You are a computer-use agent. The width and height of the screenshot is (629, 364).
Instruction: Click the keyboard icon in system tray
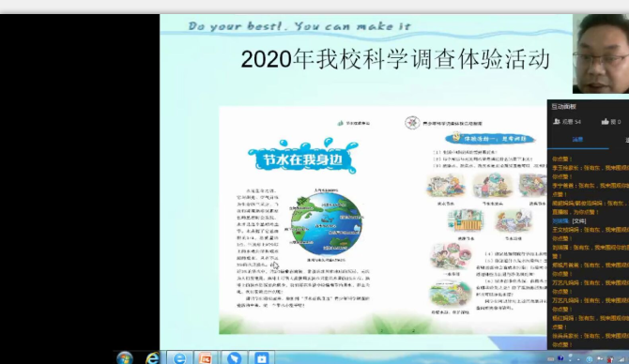point(551,359)
